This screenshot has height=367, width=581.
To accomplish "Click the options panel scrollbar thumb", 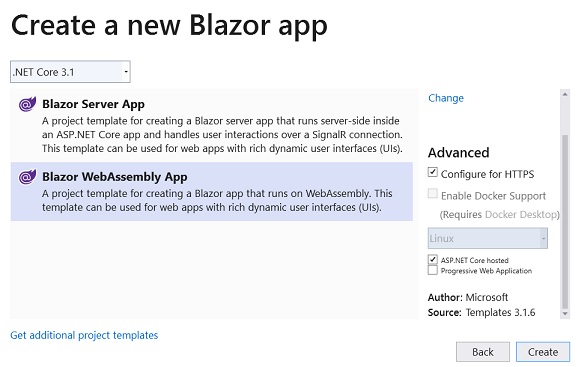I will [565, 222].
